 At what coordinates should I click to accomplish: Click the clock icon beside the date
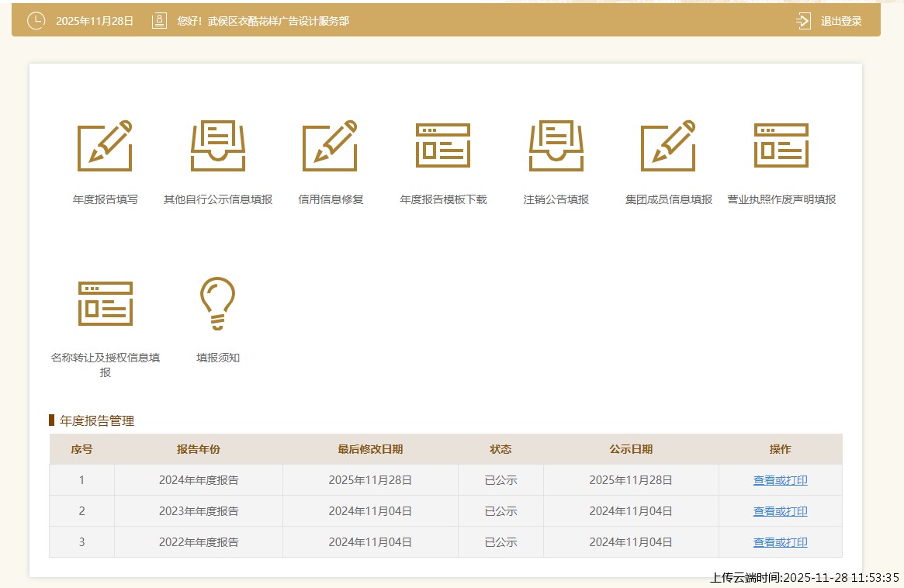pos(36,21)
